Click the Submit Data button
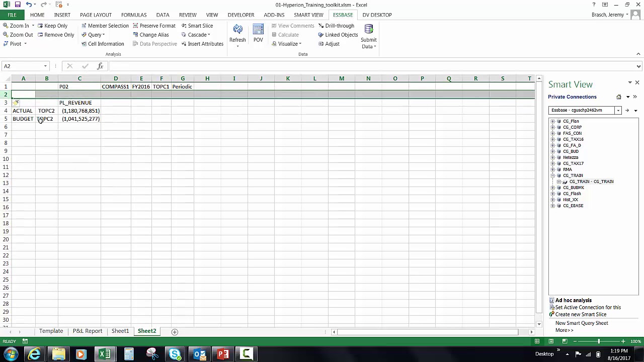Image resolution: width=644 pixels, height=362 pixels. (368, 36)
